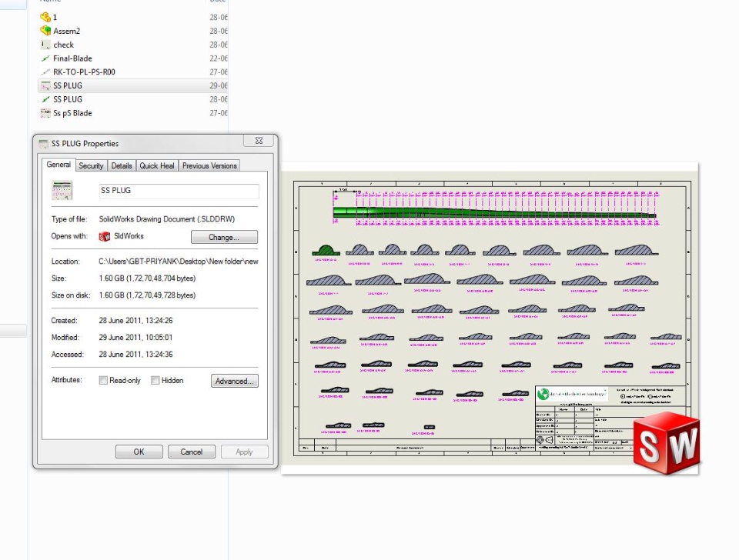Viewport: 739px width, 560px height.
Task: Click Cancel in the Properties dialog
Action: pos(192,452)
